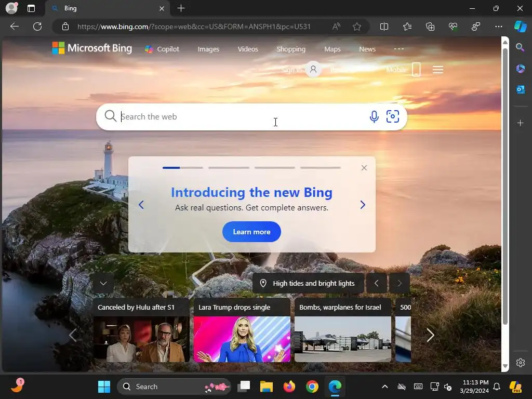532x399 pixels.
Task: Click the sidebar Search icon
Action: 520,47
